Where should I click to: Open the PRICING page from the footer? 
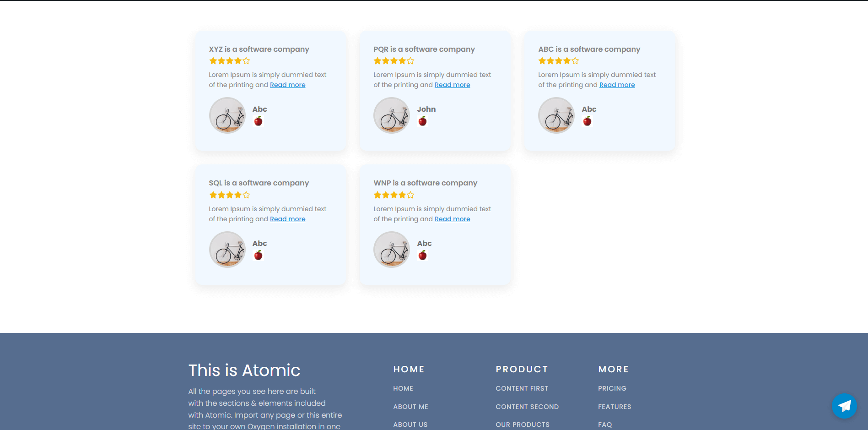pyautogui.click(x=612, y=388)
